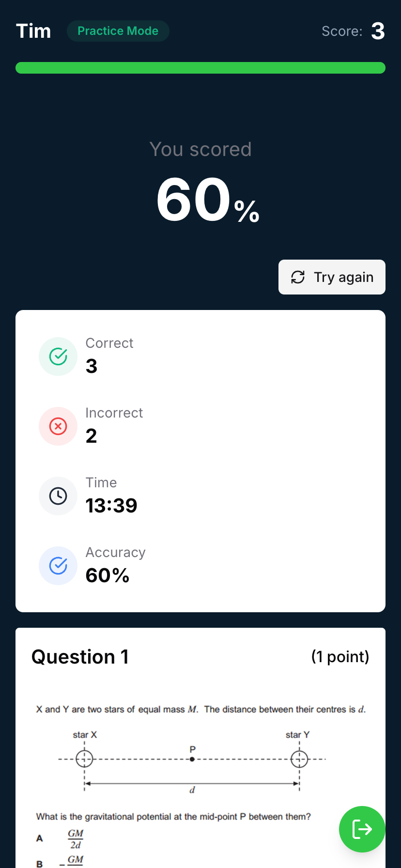Click the 60% score heading
The width and height of the screenshot is (401, 868).
(x=207, y=200)
